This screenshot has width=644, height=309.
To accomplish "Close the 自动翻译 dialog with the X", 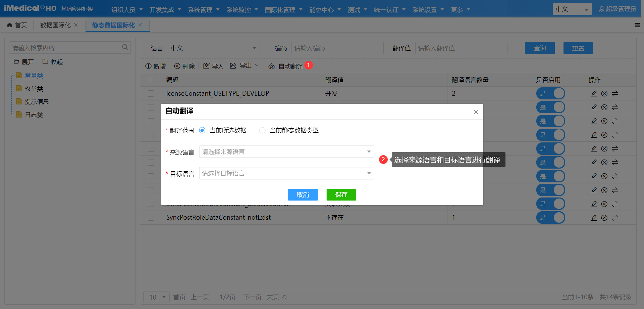I will pos(476,112).
